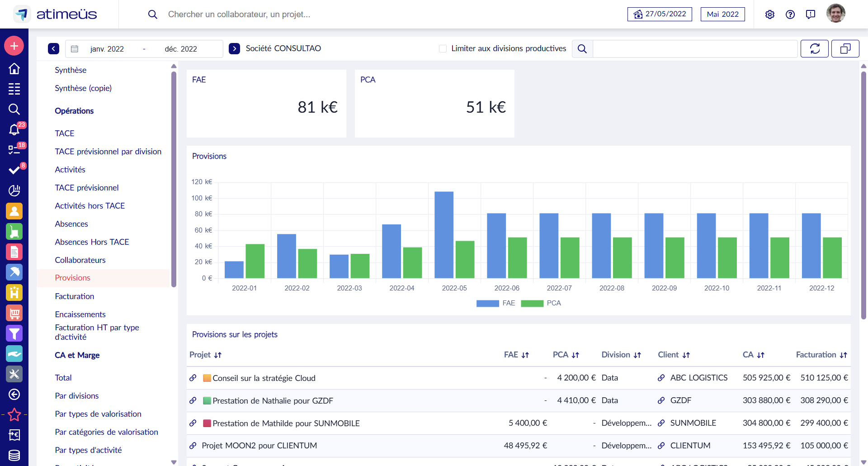Click the refresh button in the toolbar
868x466 pixels.
click(x=814, y=49)
